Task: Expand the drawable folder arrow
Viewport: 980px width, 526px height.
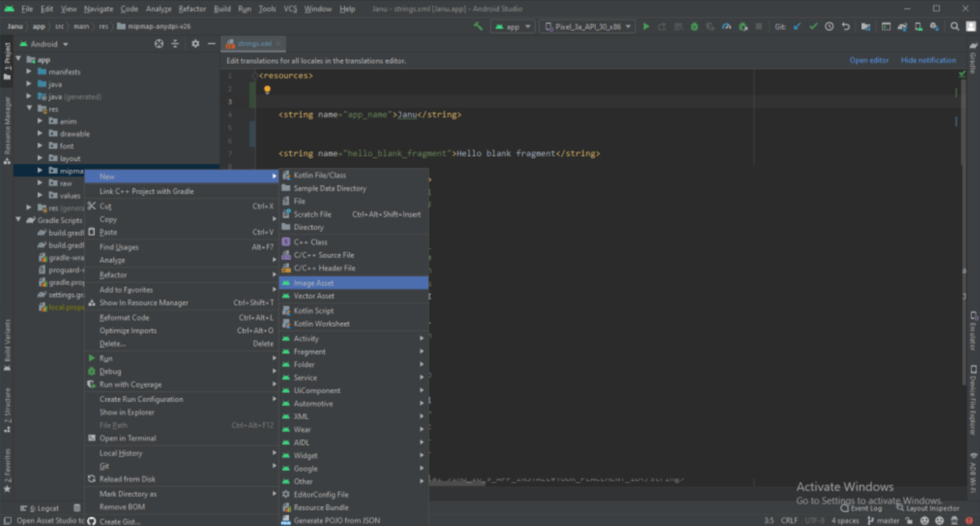Action: coord(40,133)
